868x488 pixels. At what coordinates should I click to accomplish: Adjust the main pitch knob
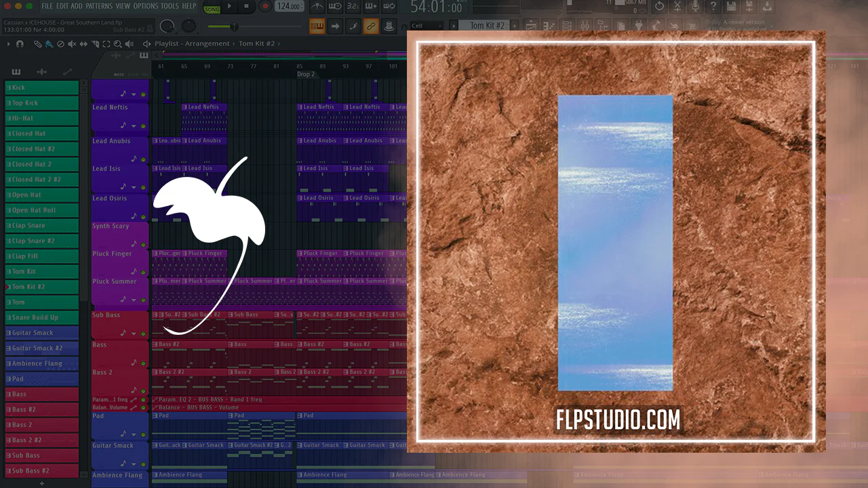[x=189, y=26]
